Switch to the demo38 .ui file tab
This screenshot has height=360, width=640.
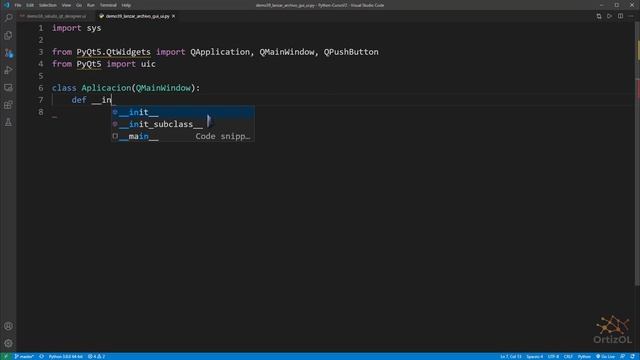[56, 16]
